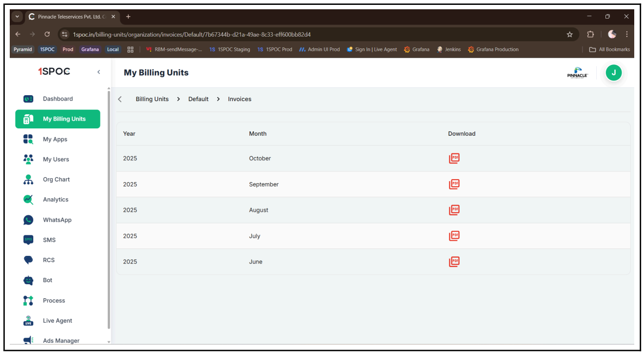Click the Org Chart icon
This screenshot has height=353, width=644.
pyautogui.click(x=28, y=179)
